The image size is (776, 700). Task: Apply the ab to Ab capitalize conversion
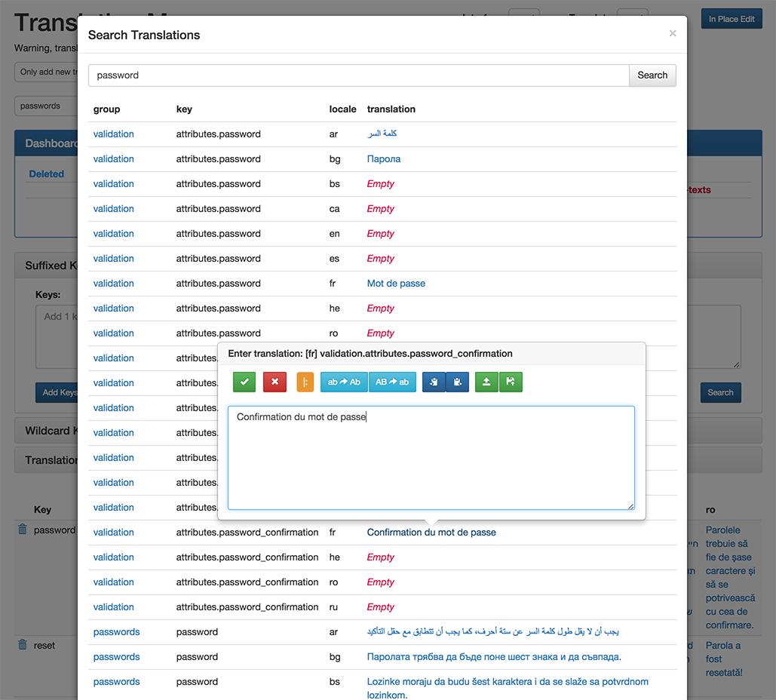point(344,382)
